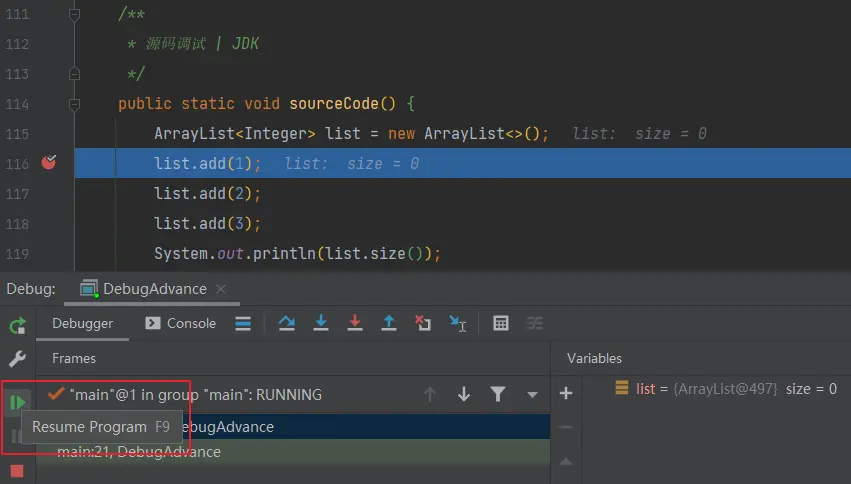Click the highlighted list.add(1); statement

[x=207, y=163]
